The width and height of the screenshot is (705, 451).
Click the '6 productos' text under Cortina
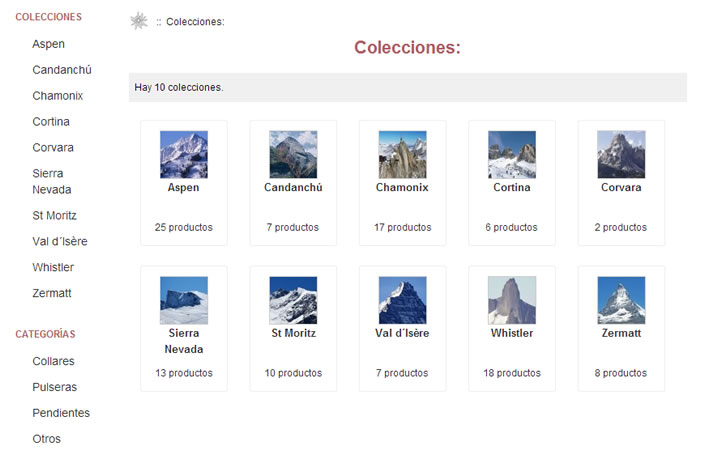click(x=512, y=228)
